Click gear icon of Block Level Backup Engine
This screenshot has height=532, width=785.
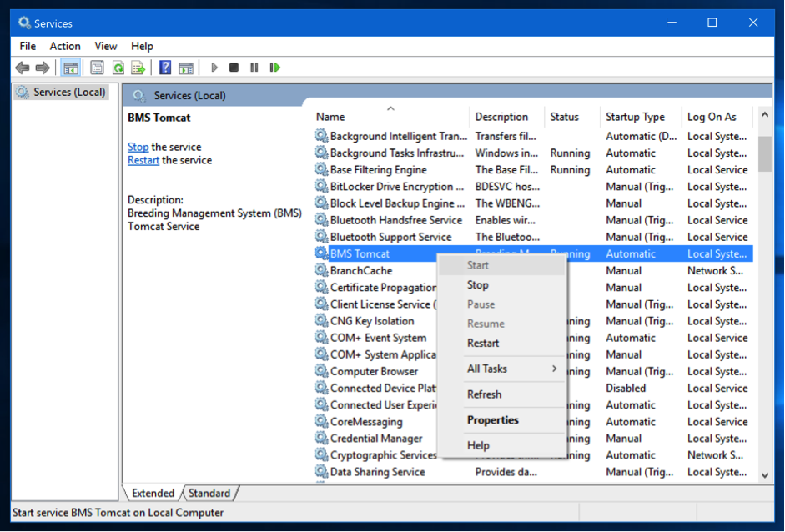coord(321,203)
